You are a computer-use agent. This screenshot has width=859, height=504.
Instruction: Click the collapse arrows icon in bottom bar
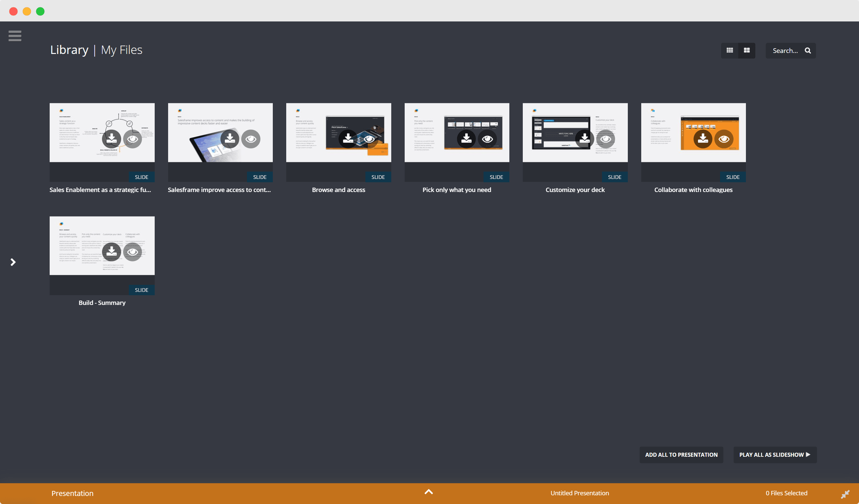coord(845,494)
